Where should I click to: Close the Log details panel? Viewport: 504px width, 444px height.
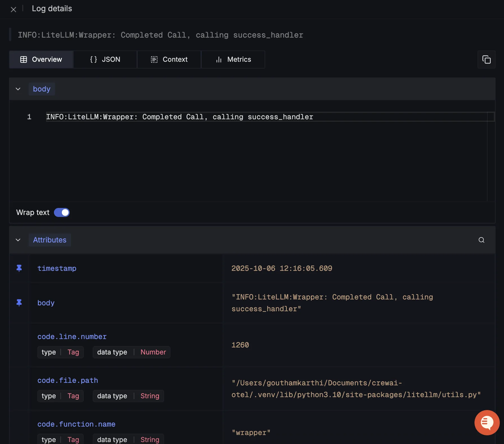13,10
